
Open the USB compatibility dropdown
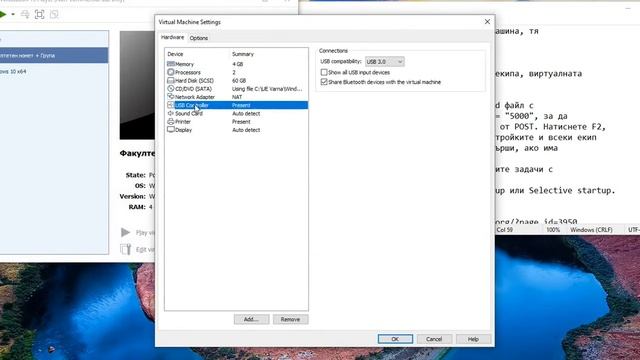384,62
